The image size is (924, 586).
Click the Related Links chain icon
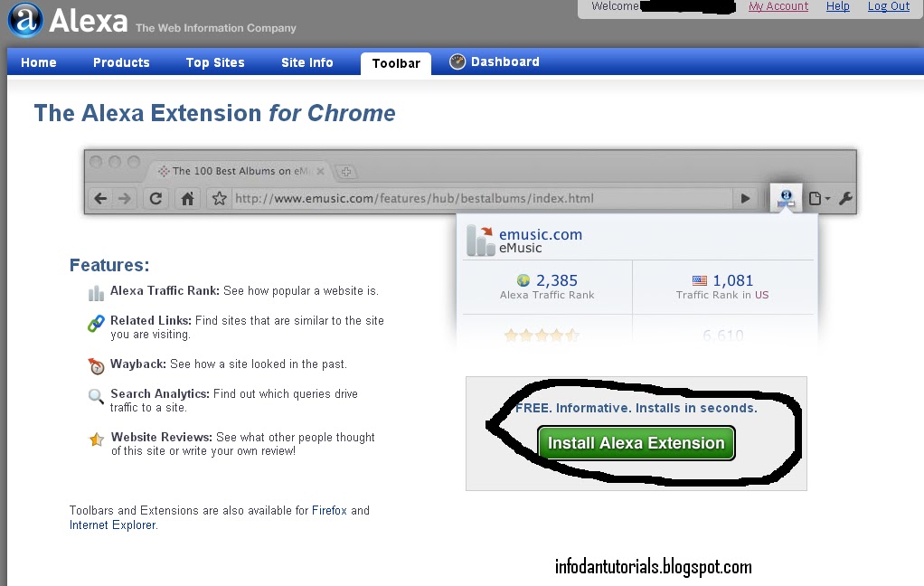[x=96, y=323]
